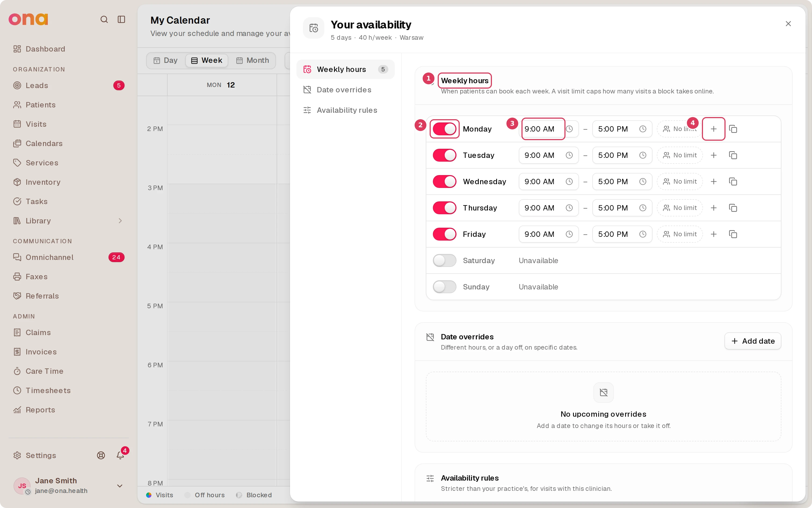Image resolution: width=812 pixels, height=508 pixels.
Task: Close the Your availability dialog
Action: click(x=788, y=24)
